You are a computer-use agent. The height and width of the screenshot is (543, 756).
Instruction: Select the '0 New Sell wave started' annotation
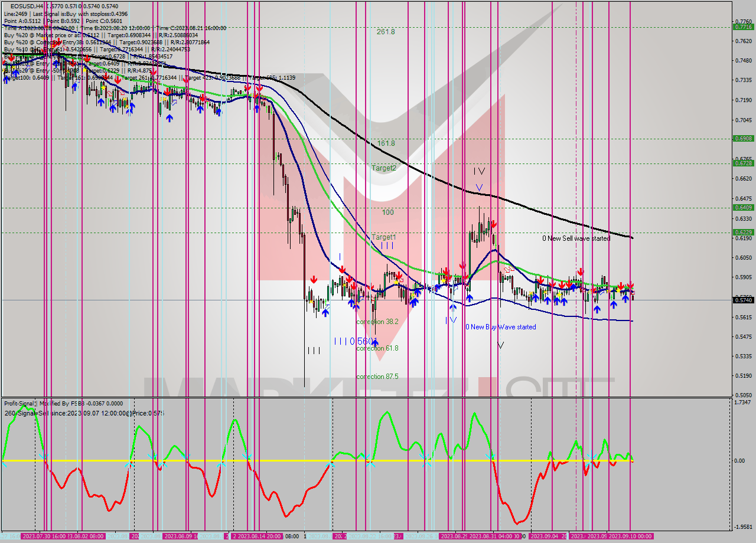576,238
